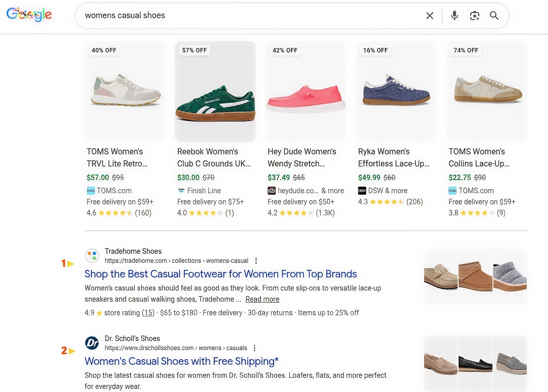The width and height of the screenshot is (548, 392).
Task: Open Shop the Best Casual Footwear result
Action: [221, 274]
